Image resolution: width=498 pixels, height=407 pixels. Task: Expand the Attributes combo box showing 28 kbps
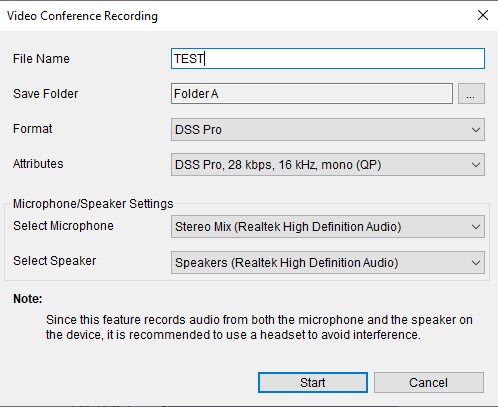tap(328, 164)
